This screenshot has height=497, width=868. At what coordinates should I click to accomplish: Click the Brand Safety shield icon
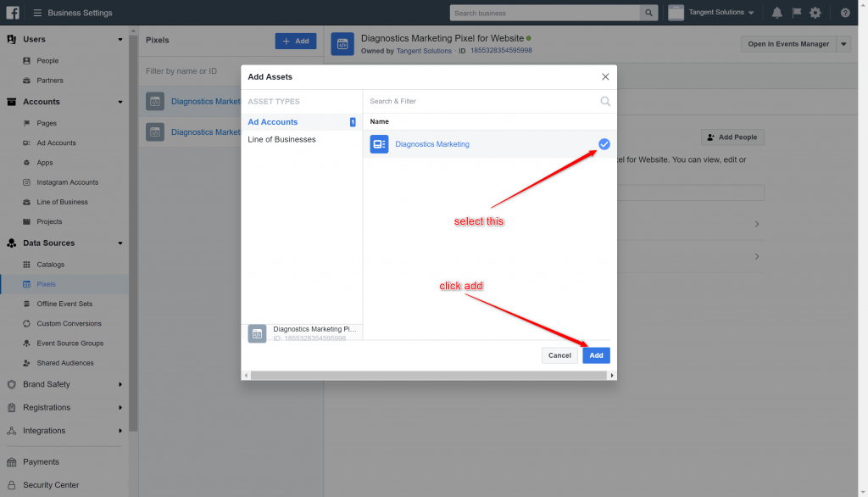point(11,384)
